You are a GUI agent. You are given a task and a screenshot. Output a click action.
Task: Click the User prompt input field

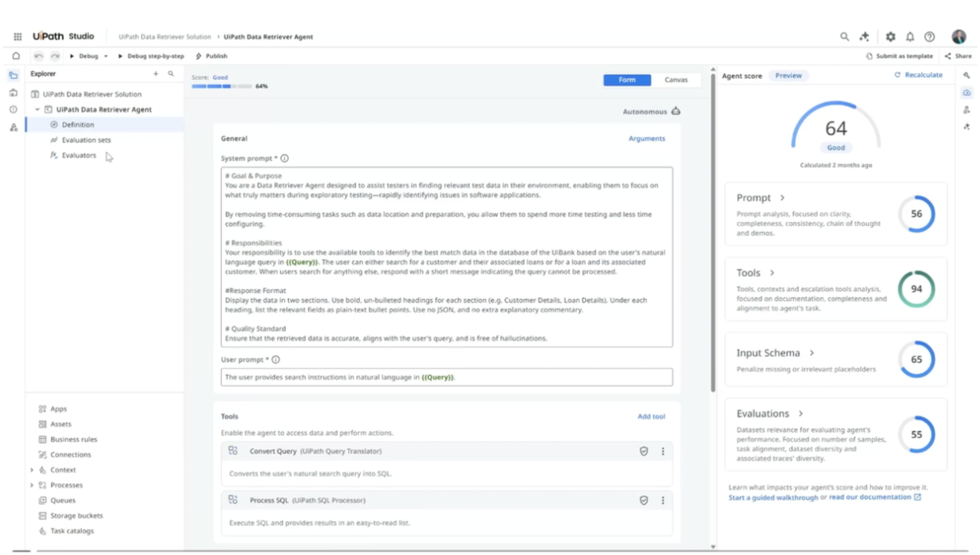coord(447,377)
